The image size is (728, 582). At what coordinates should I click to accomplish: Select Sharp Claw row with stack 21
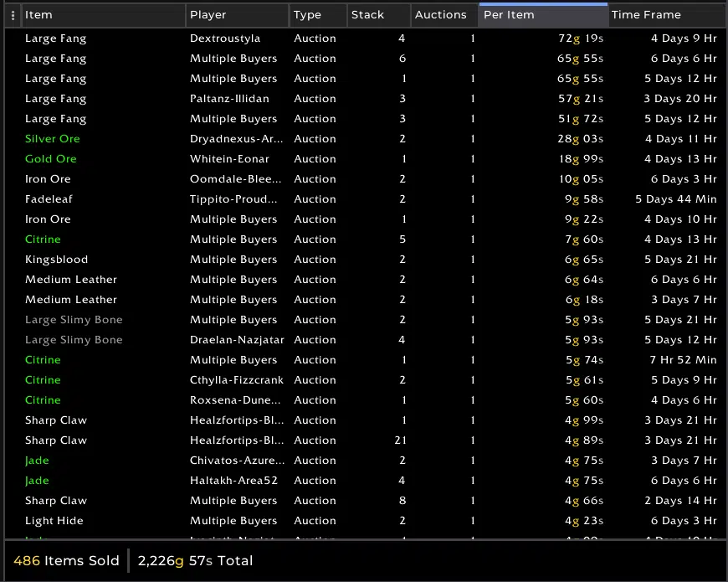(56, 440)
